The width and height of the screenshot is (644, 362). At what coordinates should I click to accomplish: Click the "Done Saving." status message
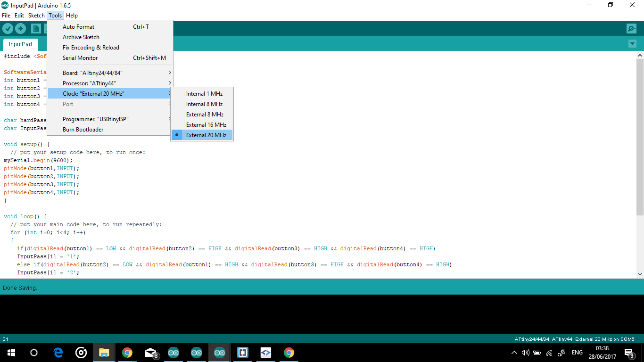(x=20, y=288)
